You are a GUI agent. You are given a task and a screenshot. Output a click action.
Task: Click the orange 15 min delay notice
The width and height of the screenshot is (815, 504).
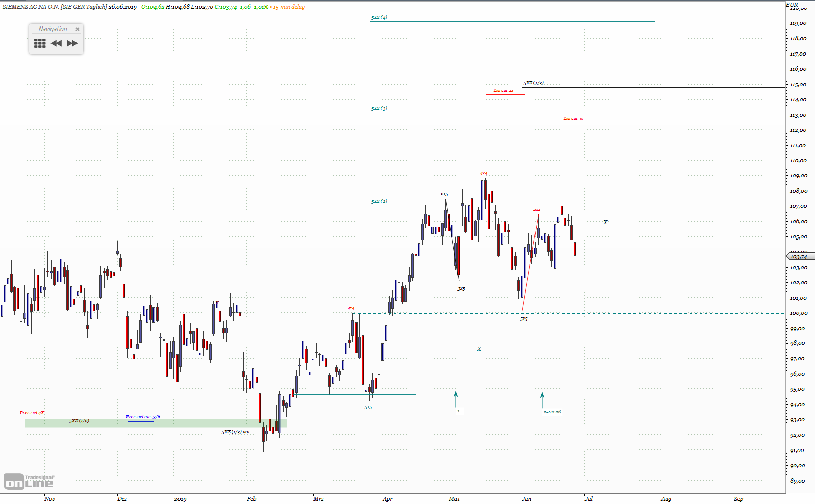point(289,7)
